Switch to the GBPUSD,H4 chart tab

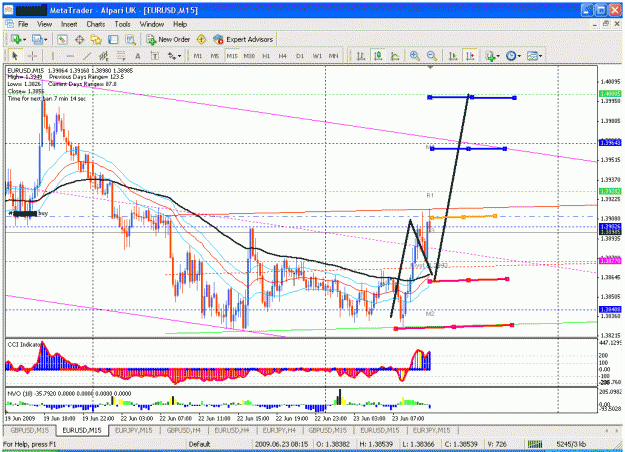[183, 430]
